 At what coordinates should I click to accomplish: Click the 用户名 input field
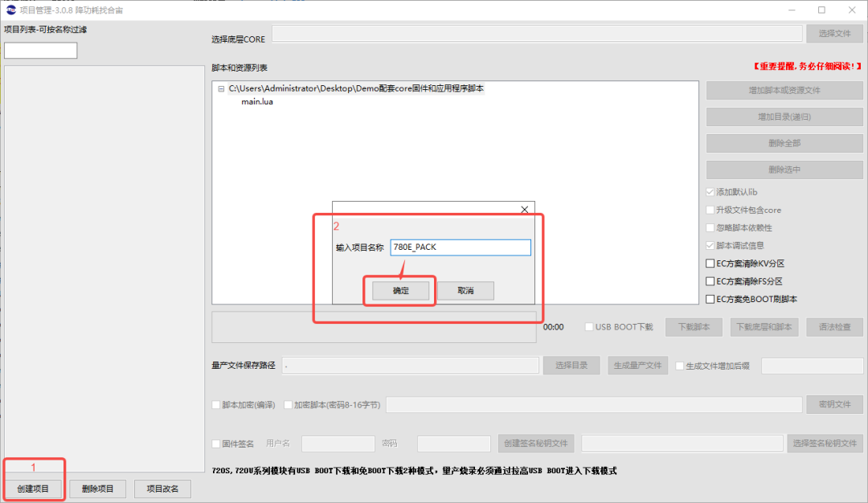click(338, 444)
